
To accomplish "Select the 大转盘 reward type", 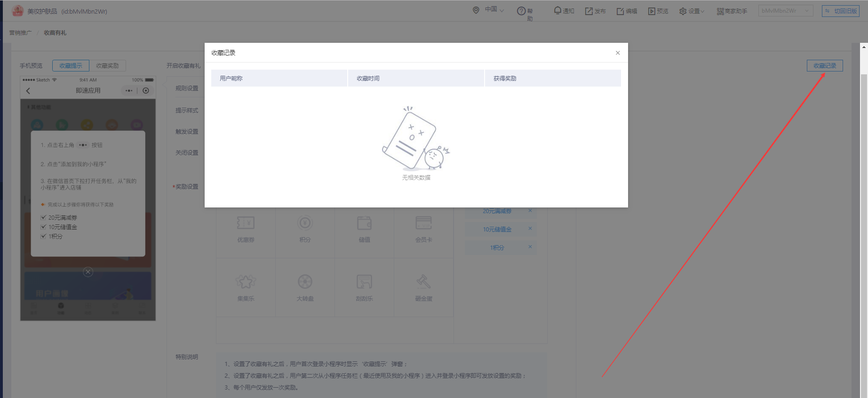I will pos(305,287).
